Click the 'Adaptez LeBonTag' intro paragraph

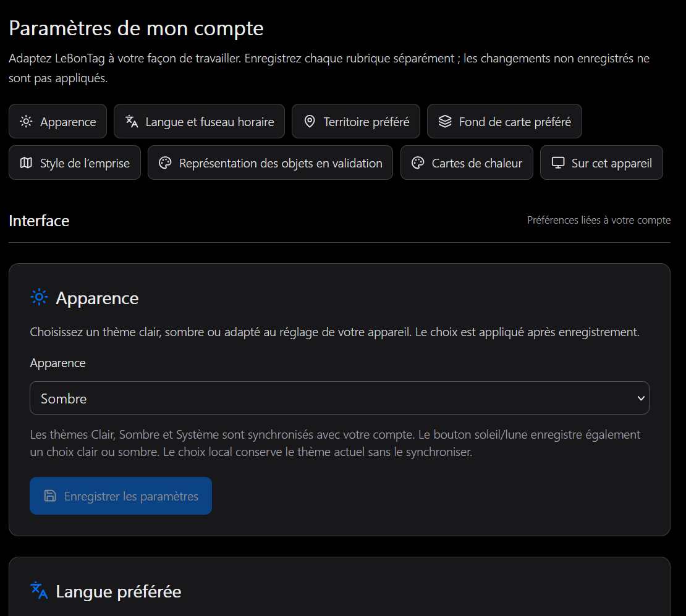(329, 68)
